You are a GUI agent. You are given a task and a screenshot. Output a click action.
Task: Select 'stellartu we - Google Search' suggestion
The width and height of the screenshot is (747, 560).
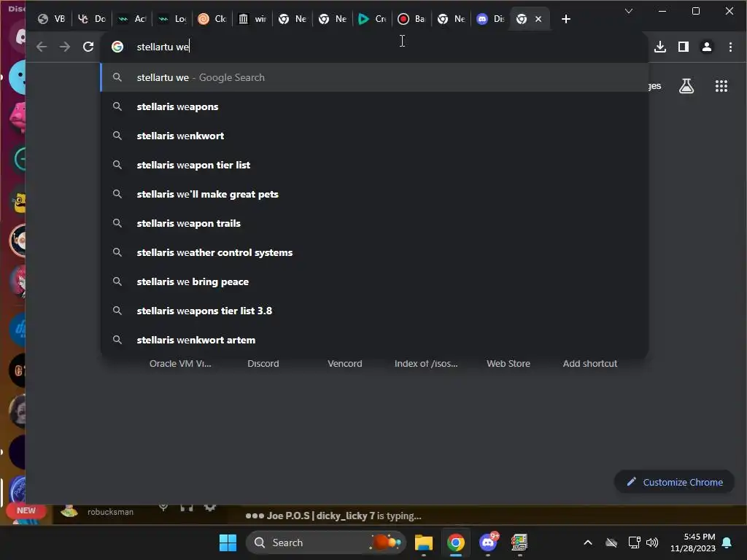[x=374, y=77]
